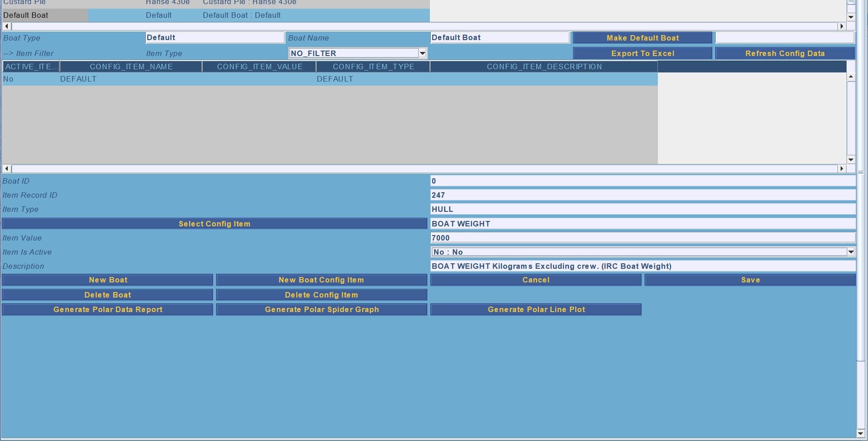Click the Delete Config Item button

(x=321, y=295)
